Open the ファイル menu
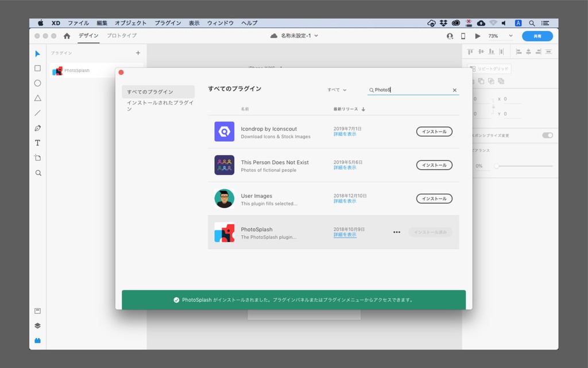Image resolution: width=588 pixels, height=368 pixels. pos(78,23)
